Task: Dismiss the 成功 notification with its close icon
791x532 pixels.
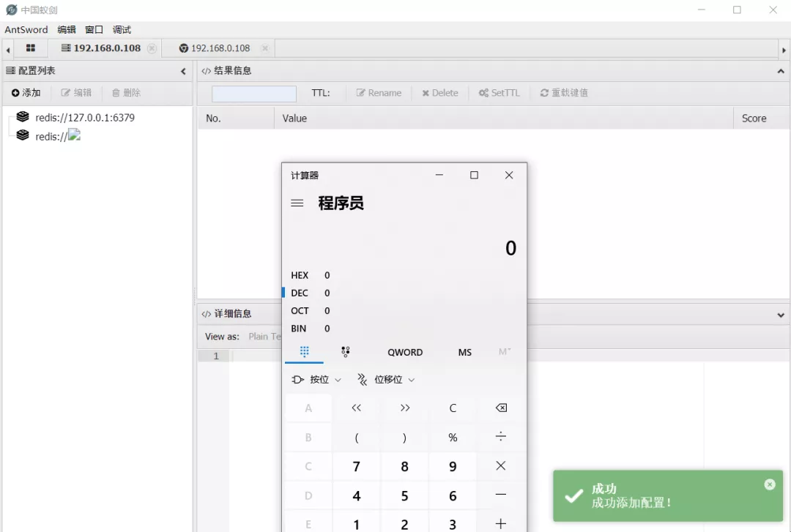Action: tap(769, 484)
